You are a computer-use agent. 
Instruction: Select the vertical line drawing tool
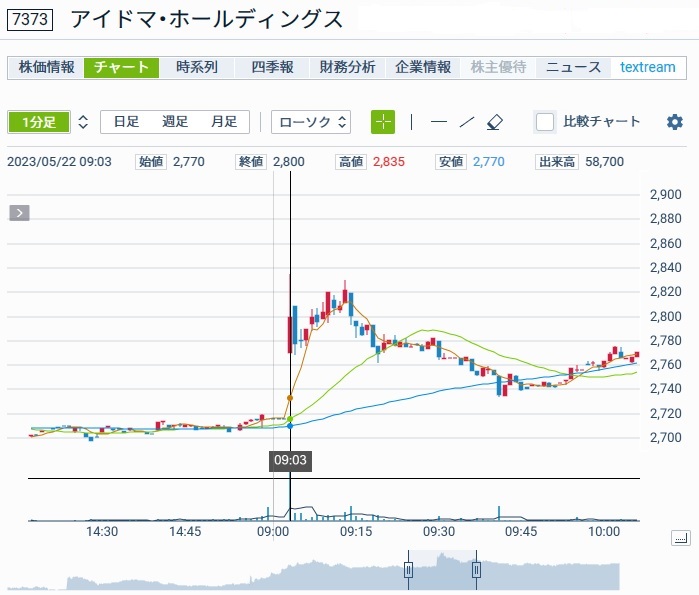(411, 122)
